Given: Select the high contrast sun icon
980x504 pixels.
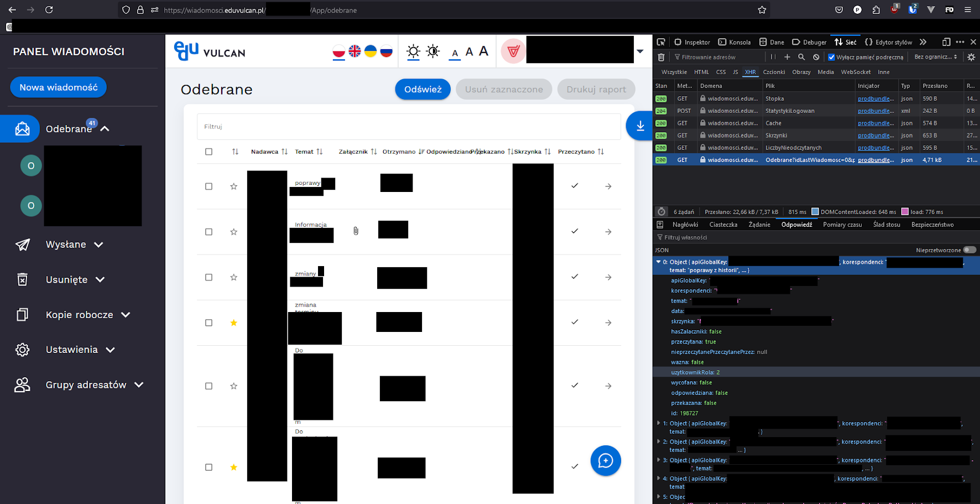Looking at the screenshot, I should [x=433, y=51].
